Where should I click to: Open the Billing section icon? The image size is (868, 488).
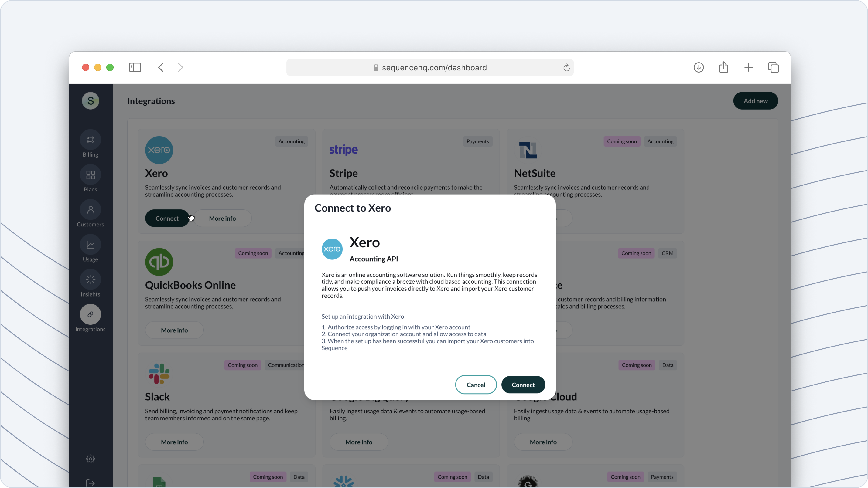(x=90, y=140)
